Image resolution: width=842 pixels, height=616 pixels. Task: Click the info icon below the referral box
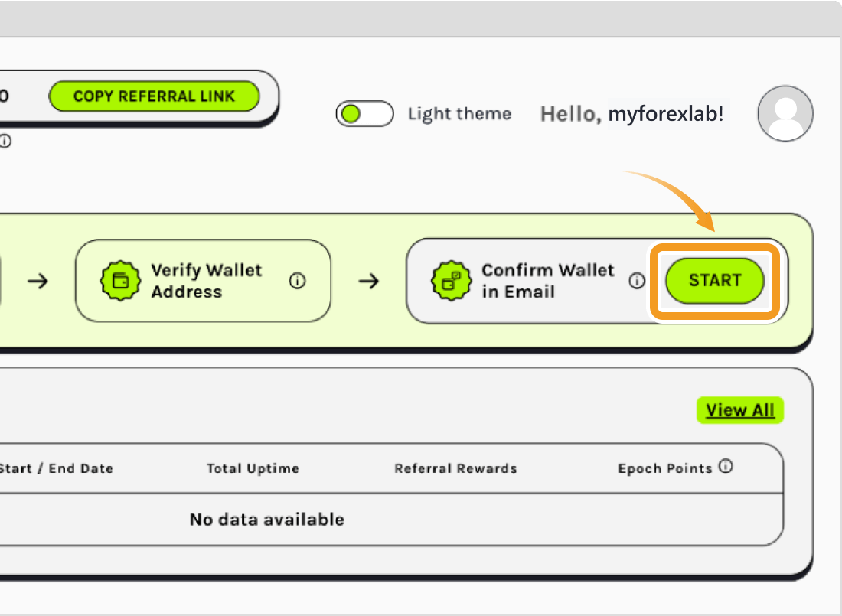(x=5, y=142)
